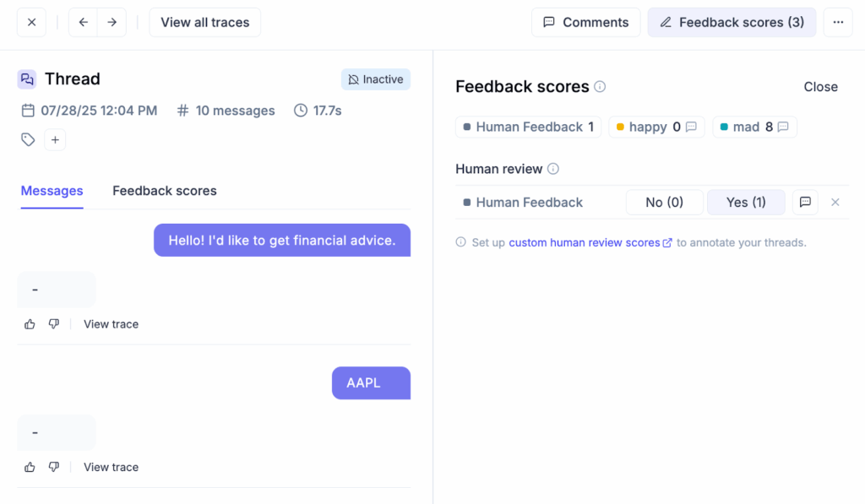The image size is (865, 504).
Task: Remove the Human Feedback score
Action: tap(835, 203)
